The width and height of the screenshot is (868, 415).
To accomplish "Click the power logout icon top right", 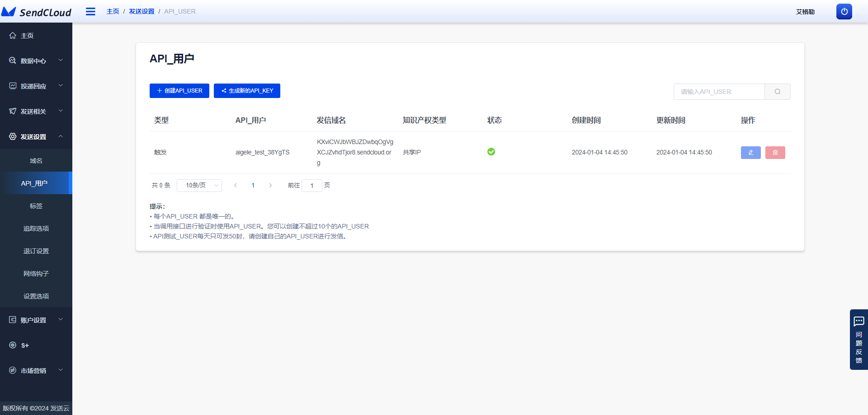I will pyautogui.click(x=844, y=11).
